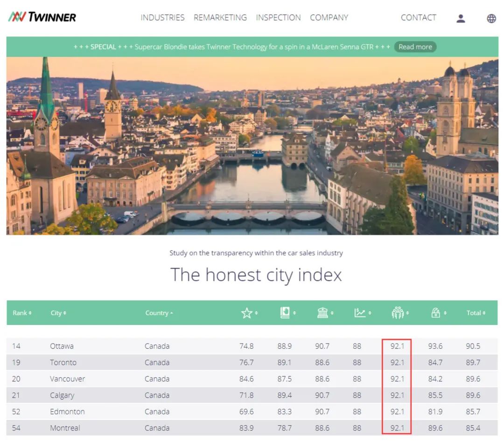Click the Zurich cityscape hero image
The height and width of the screenshot is (442, 504).
pos(252,146)
